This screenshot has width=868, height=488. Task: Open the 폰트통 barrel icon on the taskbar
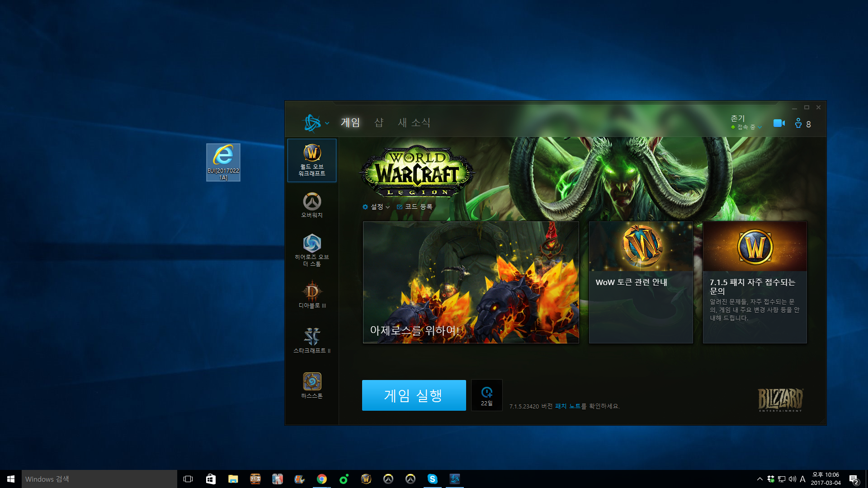255,479
